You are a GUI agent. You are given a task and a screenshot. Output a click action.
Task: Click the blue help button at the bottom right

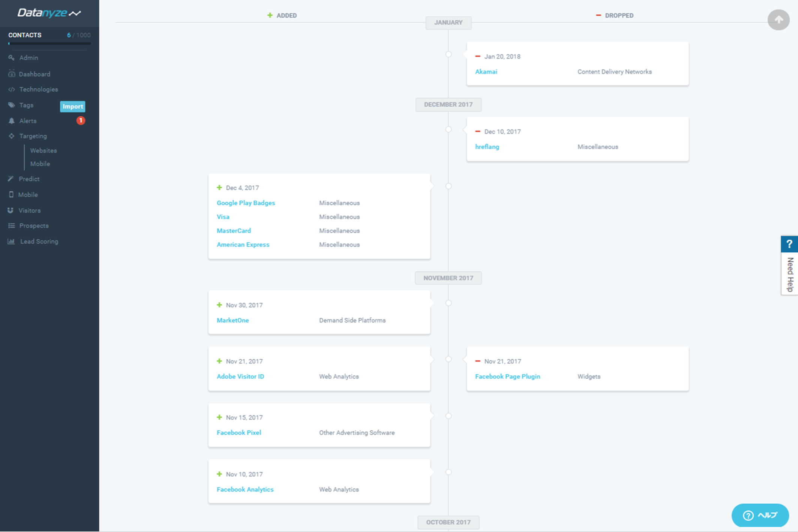760,515
